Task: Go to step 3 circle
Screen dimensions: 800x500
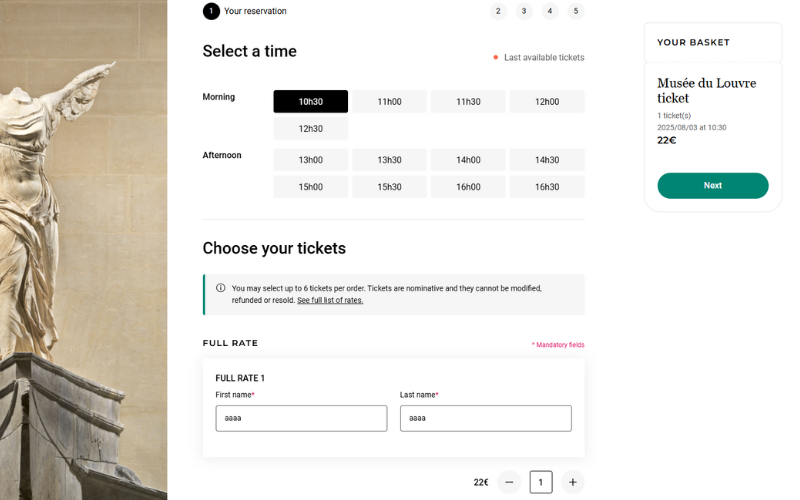Action: [524, 11]
